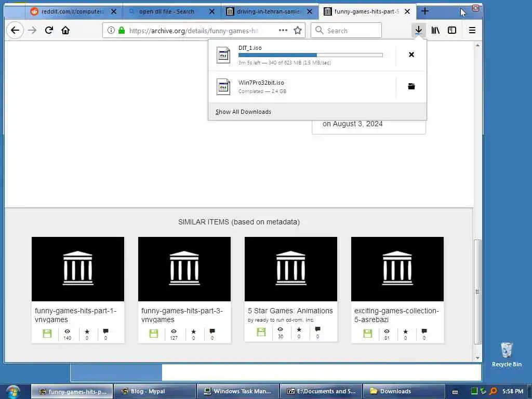The image size is (532, 399).
Task: Click the 5:58 PM system clock
Action: click(513, 391)
